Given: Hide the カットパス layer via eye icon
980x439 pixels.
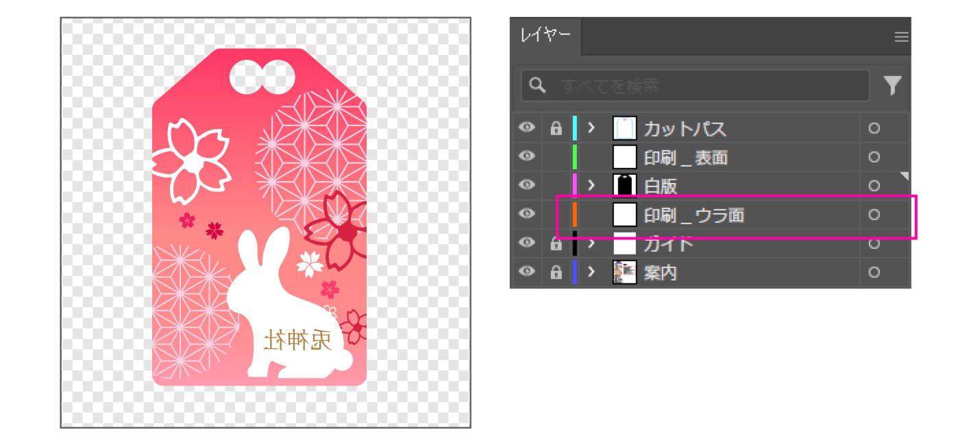Looking at the screenshot, I should (x=526, y=128).
